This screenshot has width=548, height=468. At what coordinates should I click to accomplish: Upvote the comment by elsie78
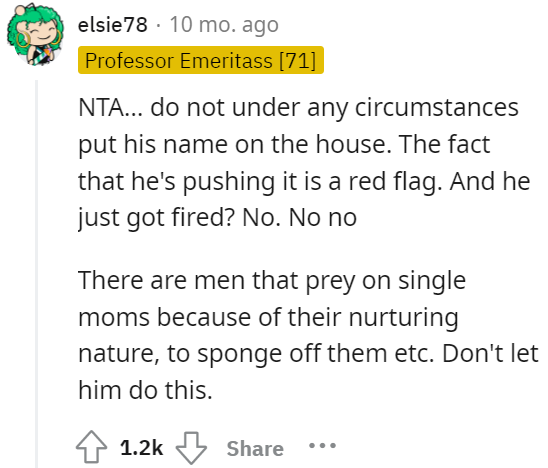92,447
